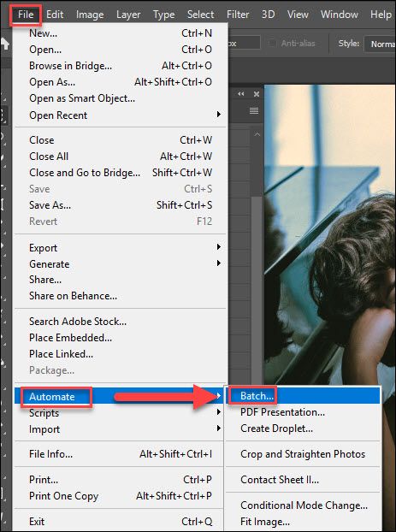
Task: Toggle the Anti-alias checkbox
Action: click(272, 44)
